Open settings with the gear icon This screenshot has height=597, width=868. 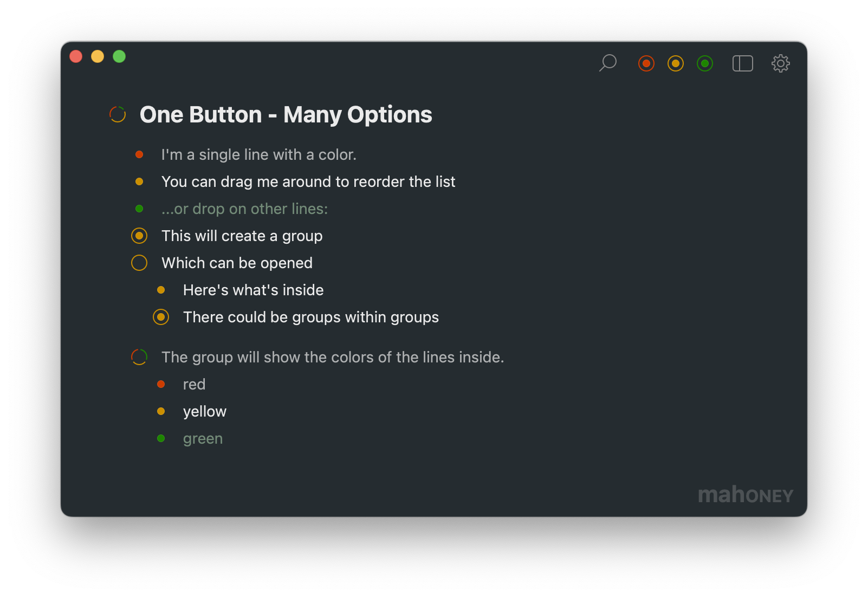coord(781,63)
